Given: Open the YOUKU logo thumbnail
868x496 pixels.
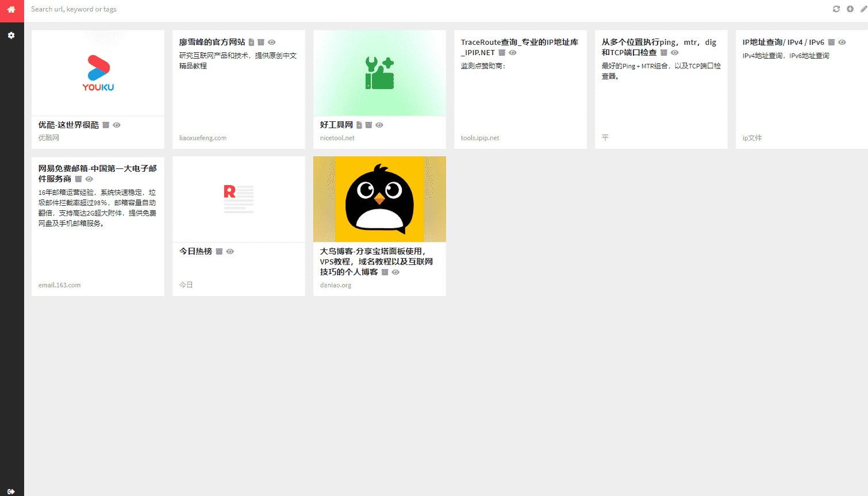Looking at the screenshot, I should click(x=98, y=73).
